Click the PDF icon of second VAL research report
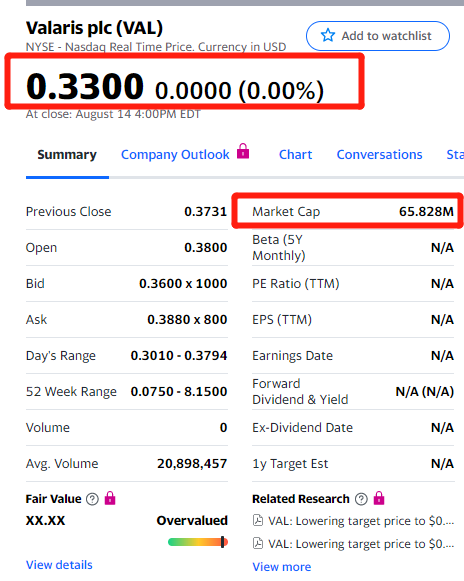The image size is (464, 581). (258, 544)
